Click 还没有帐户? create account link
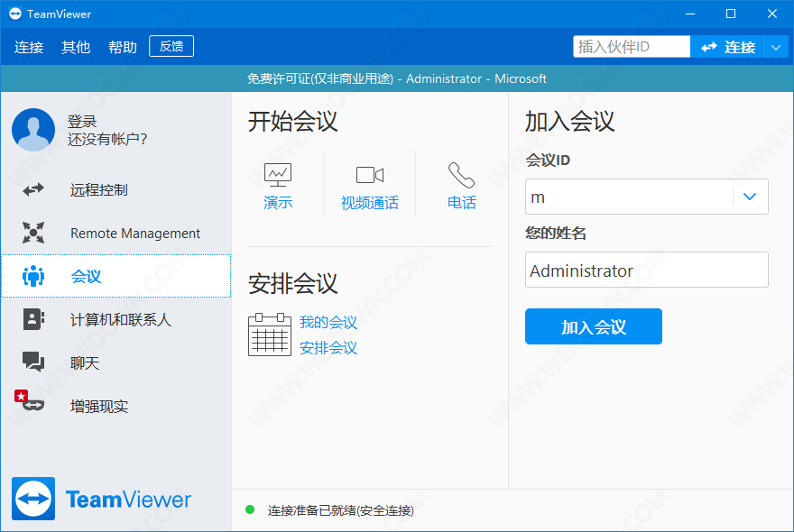The width and height of the screenshot is (794, 532). tap(106, 139)
